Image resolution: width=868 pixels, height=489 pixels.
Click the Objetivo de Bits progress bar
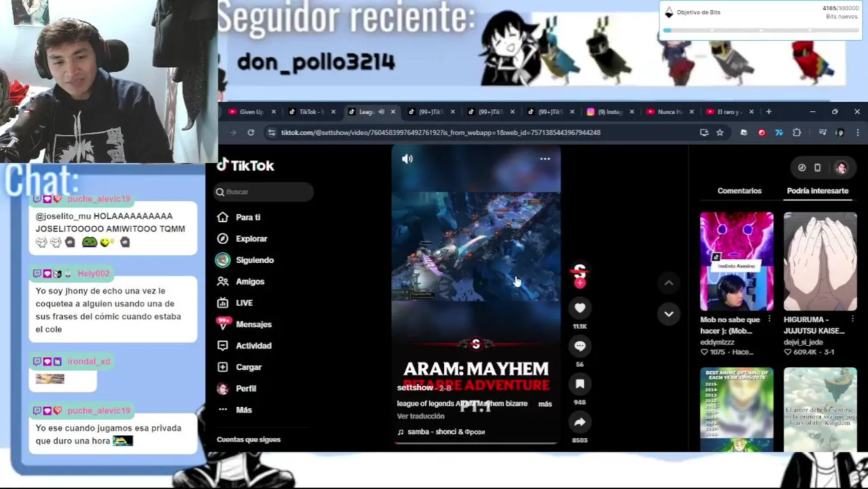click(x=761, y=31)
